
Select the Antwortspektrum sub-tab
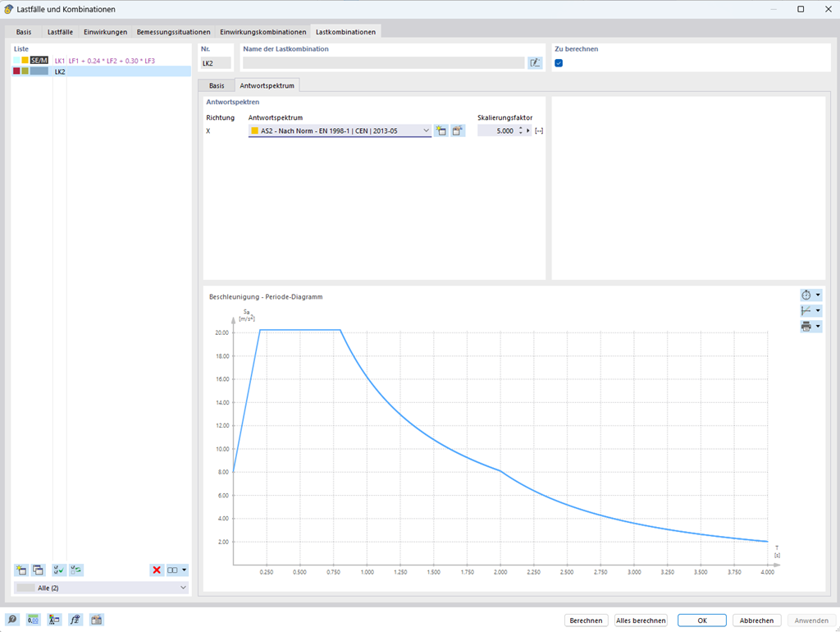(267, 85)
